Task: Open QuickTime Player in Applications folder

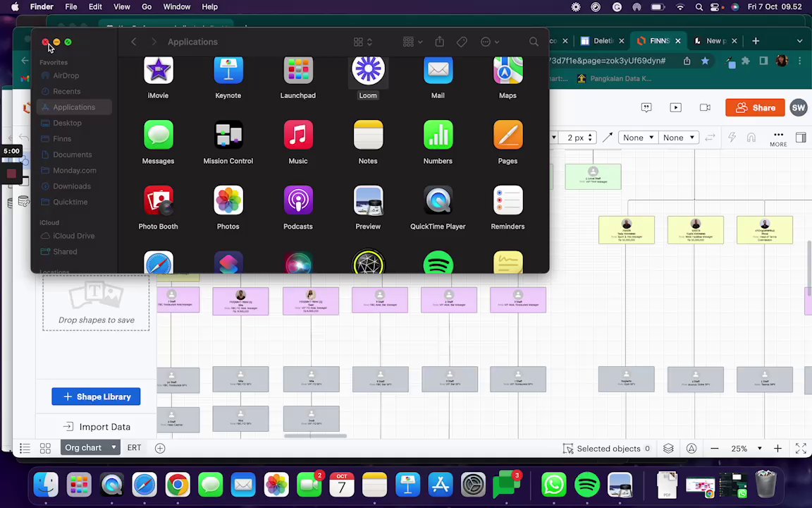Action: click(438, 200)
